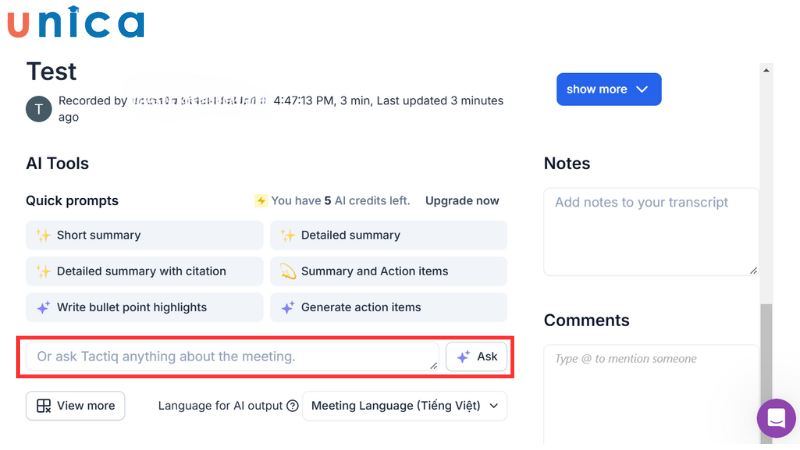Click the chevron arrow on show more
Screen dimensions: 800x450
pos(642,89)
